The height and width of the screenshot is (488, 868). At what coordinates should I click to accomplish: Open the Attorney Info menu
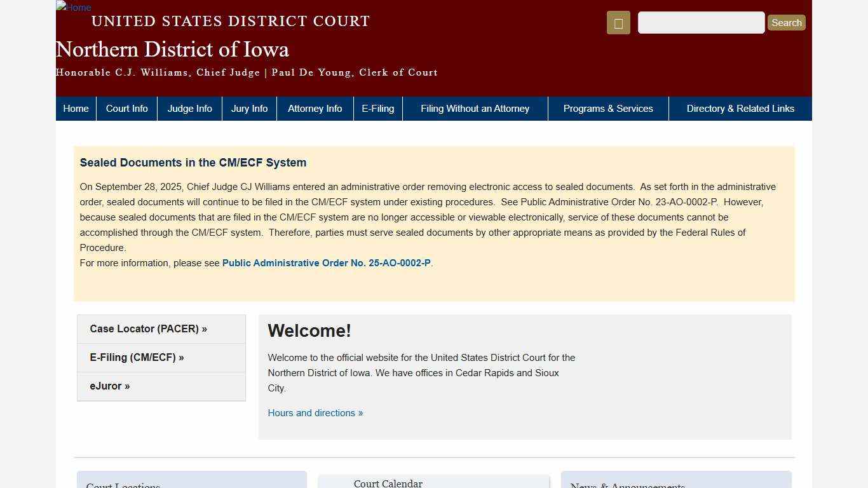(315, 108)
